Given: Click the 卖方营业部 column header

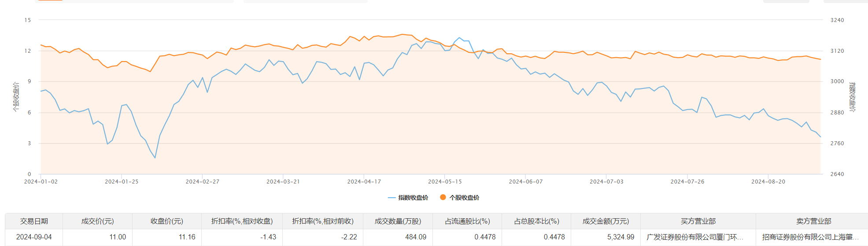Looking at the screenshot, I should click(x=813, y=221).
